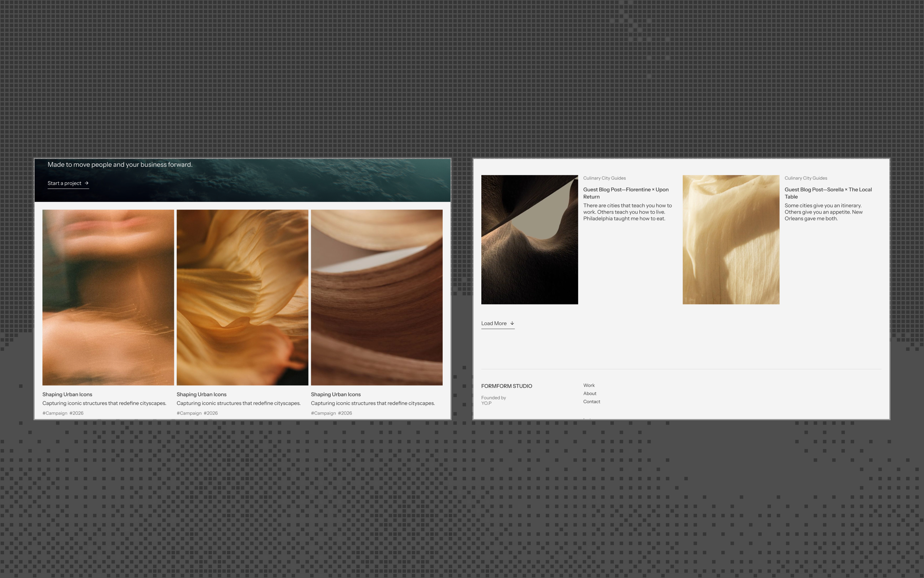Open the dark sand dune blog image

pyautogui.click(x=530, y=240)
